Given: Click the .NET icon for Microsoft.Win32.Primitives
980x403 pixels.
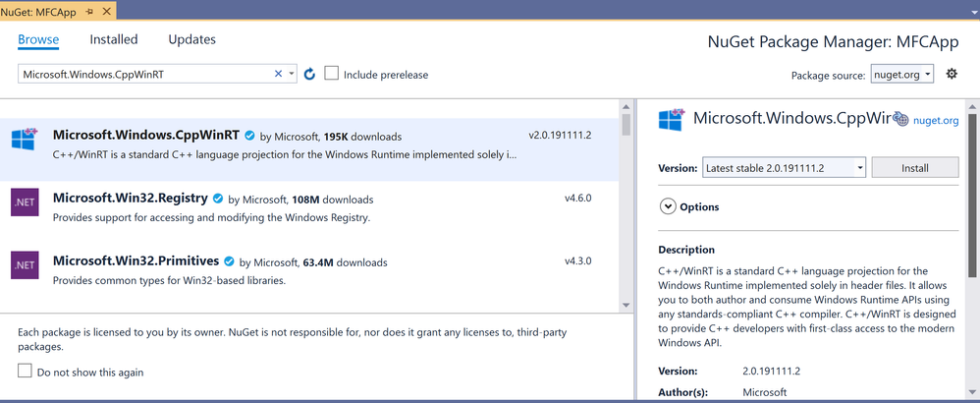Looking at the screenshot, I should pyautogui.click(x=25, y=264).
